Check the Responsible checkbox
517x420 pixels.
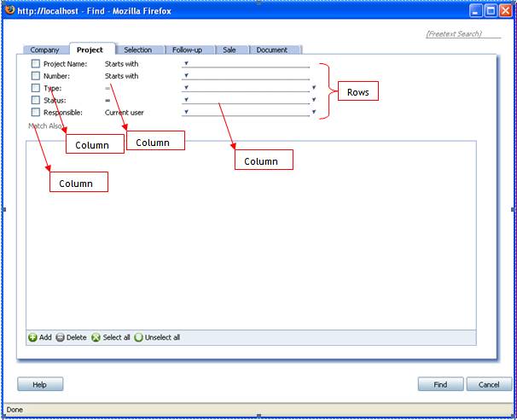tap(36, 112)
